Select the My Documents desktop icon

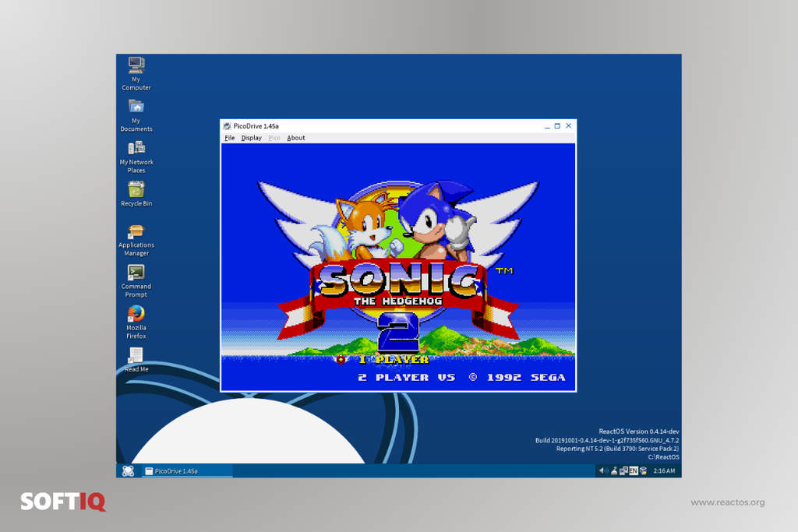pos(136,115)
